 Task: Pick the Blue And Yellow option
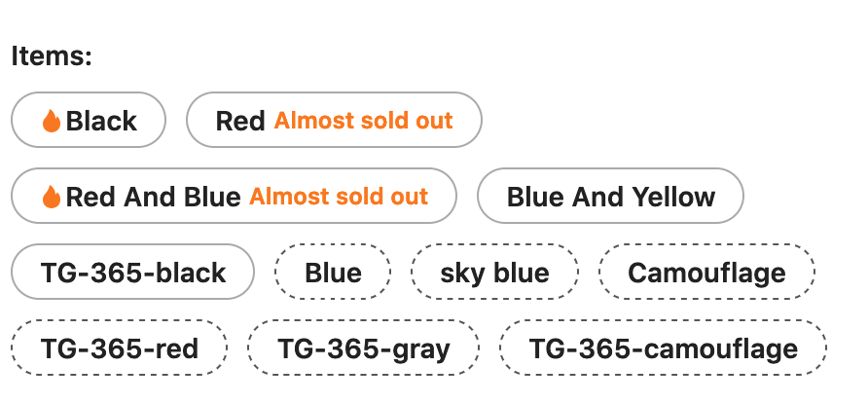[x=610, y=197]
